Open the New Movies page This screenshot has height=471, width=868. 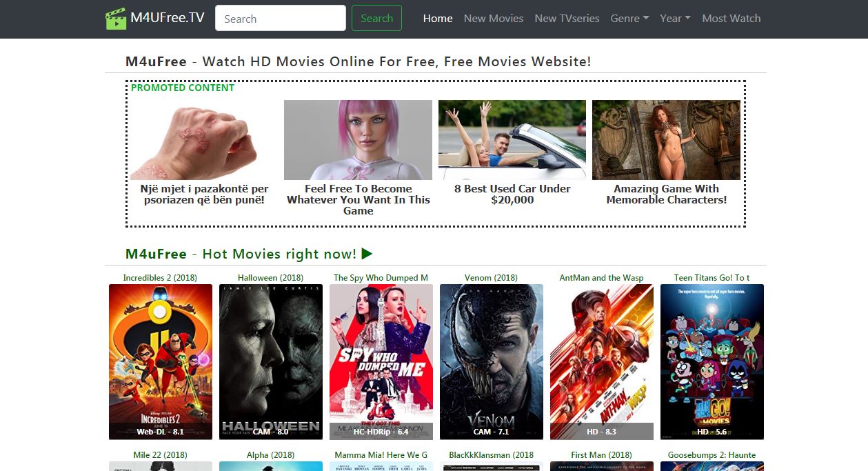(494, 19)
